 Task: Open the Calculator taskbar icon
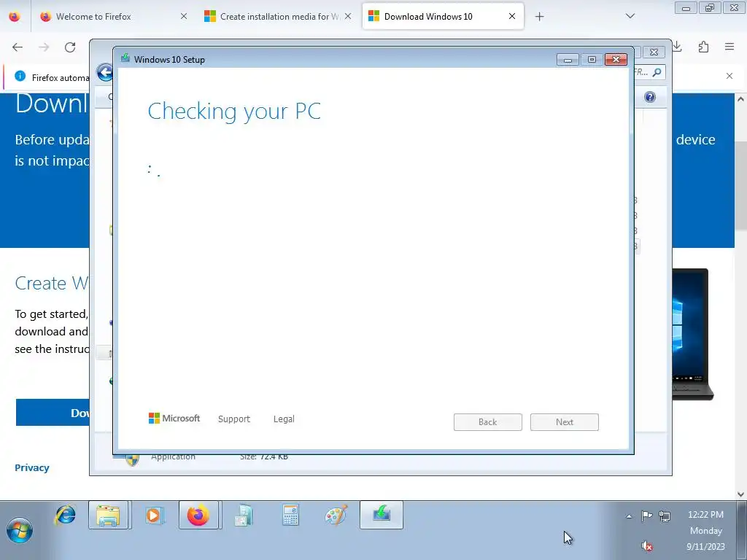point(290,516)
